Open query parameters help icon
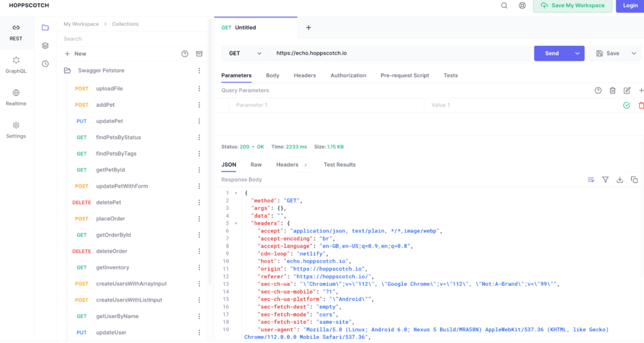Image resolution: width=644 pixels, height=343 pixels. (x=598, y=91)
